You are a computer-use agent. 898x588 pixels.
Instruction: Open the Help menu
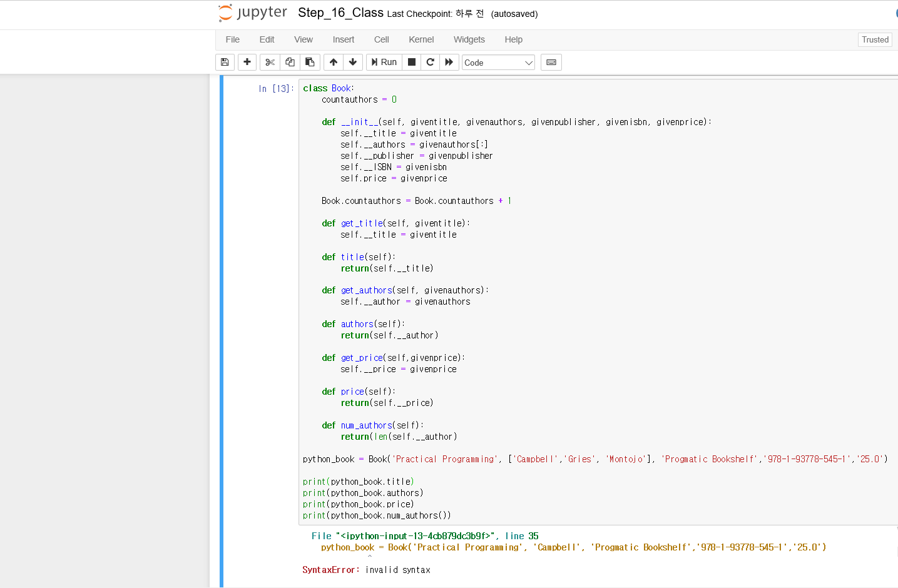pos(514,39)
